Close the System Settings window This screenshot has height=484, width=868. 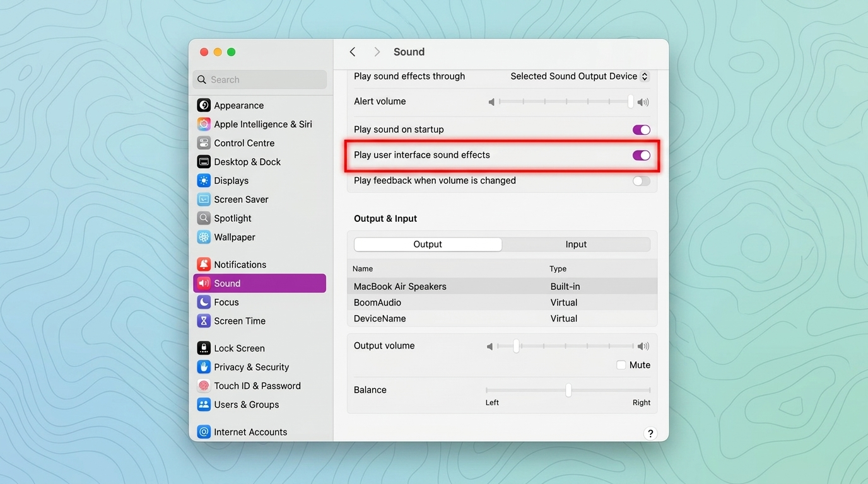[x=204, y=52]
